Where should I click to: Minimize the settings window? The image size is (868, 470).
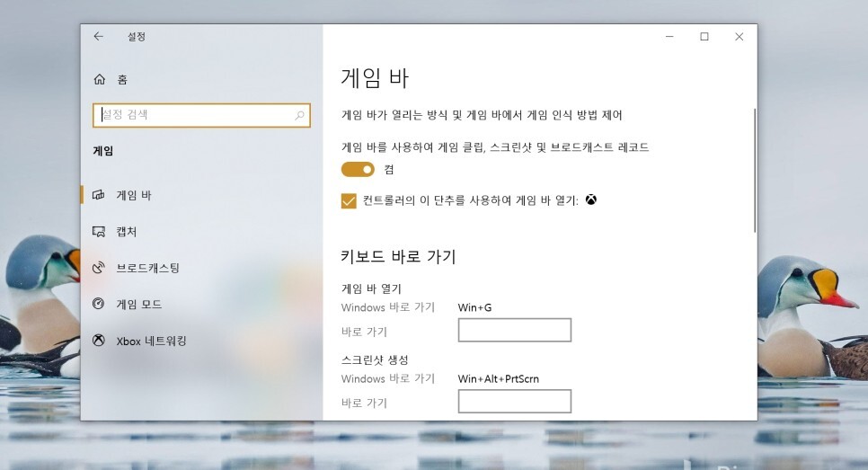click(669, 37)
